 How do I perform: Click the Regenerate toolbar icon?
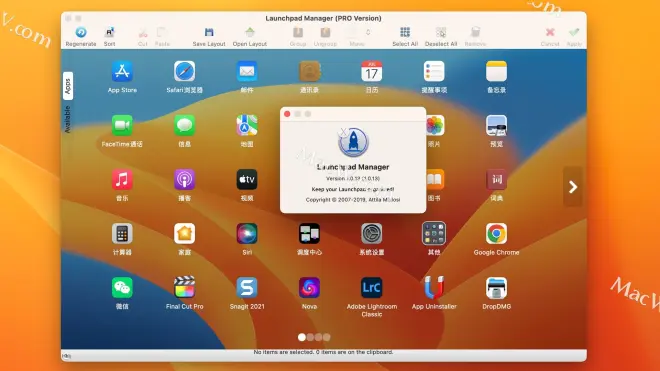click(x=81, y=32)
